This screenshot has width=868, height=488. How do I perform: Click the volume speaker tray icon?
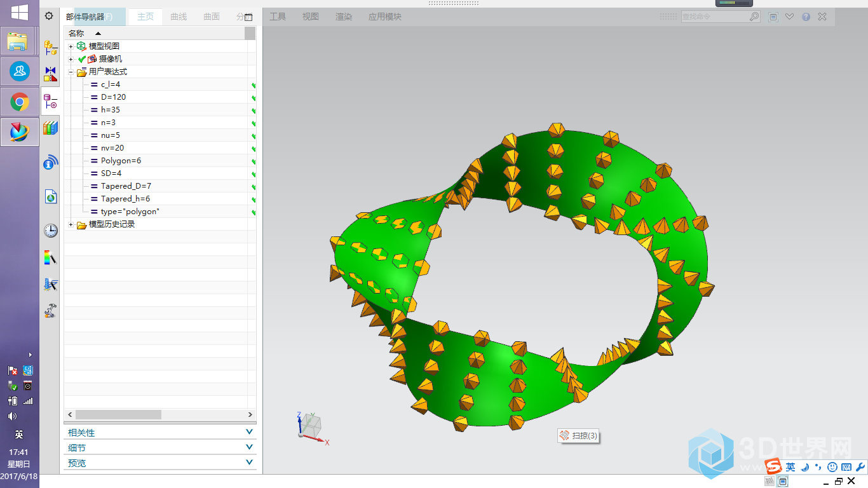(x=12, y=416)
